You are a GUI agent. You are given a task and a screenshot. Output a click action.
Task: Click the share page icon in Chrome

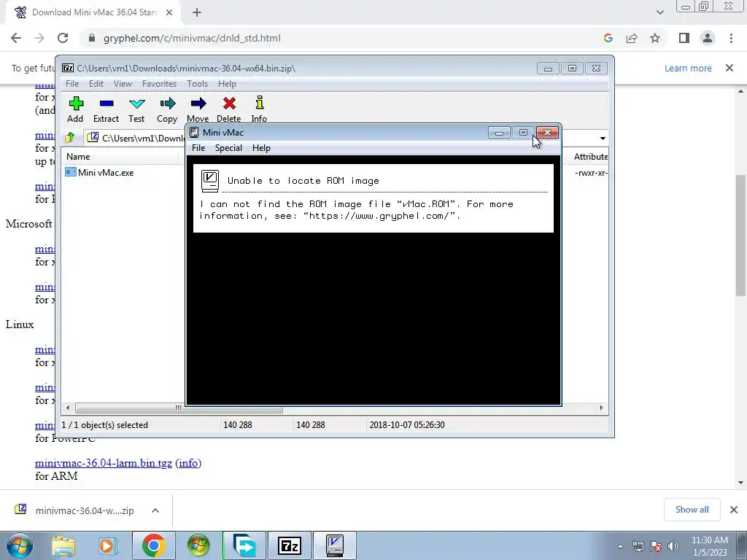[632, 38]
